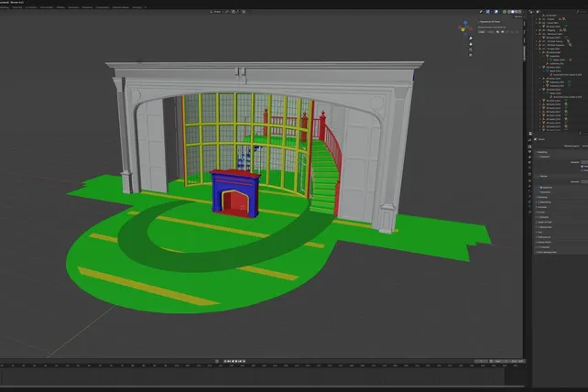Screen dimensions: 588x392
Task: Open the Object properties tab icon
Action: point(530,180)
